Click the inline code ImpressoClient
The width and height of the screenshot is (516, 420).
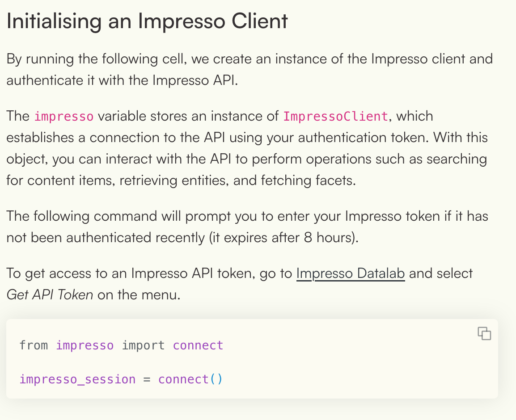point(334,116)
